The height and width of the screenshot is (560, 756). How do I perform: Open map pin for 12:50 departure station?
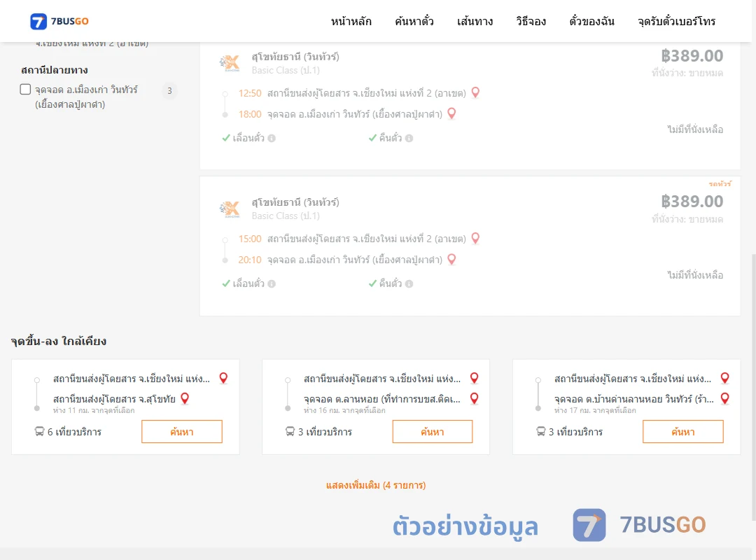[475, 92]
